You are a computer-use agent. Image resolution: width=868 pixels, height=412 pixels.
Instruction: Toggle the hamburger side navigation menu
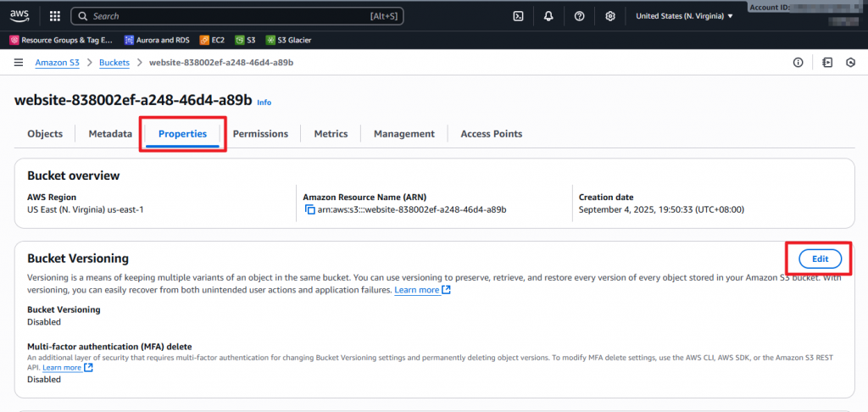pyautogui.click(x=19, y=63)
